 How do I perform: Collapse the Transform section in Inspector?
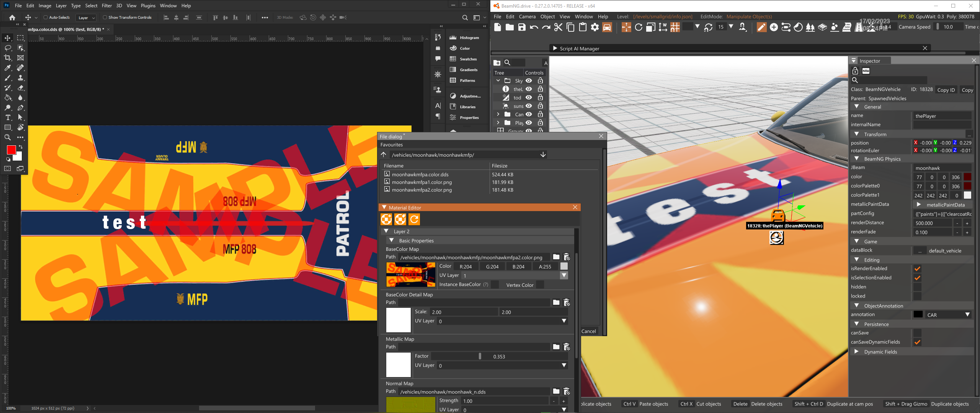[x=856, y=134]
